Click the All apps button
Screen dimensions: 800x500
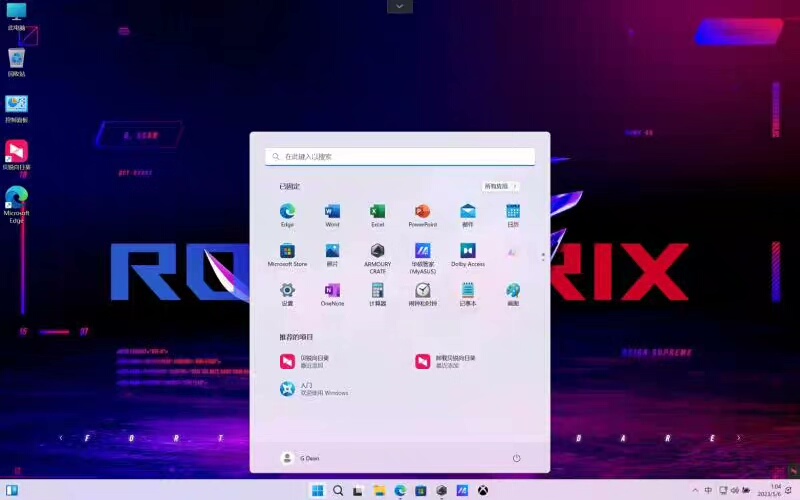501,186
